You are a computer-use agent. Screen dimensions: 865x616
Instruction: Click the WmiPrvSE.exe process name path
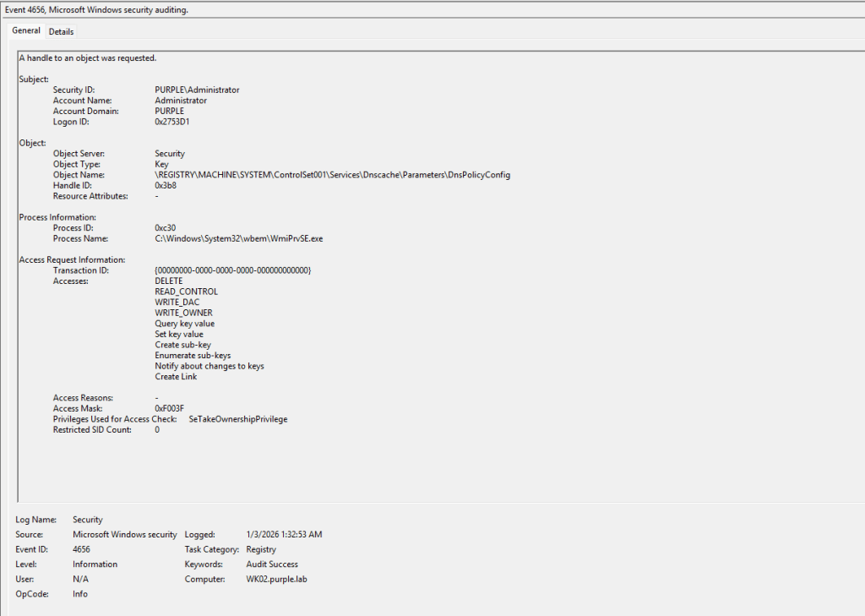coord(238,239)
